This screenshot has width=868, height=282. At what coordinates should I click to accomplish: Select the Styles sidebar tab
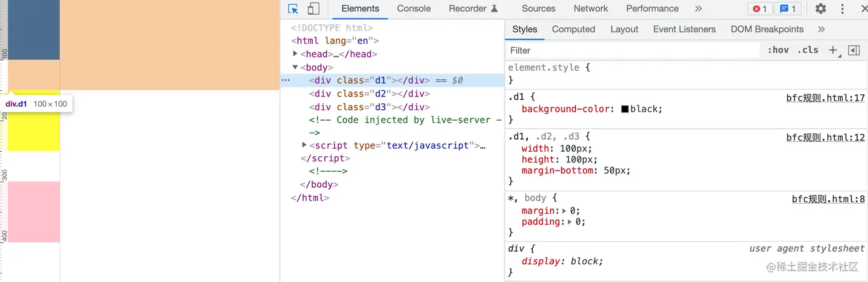[525, 29]
